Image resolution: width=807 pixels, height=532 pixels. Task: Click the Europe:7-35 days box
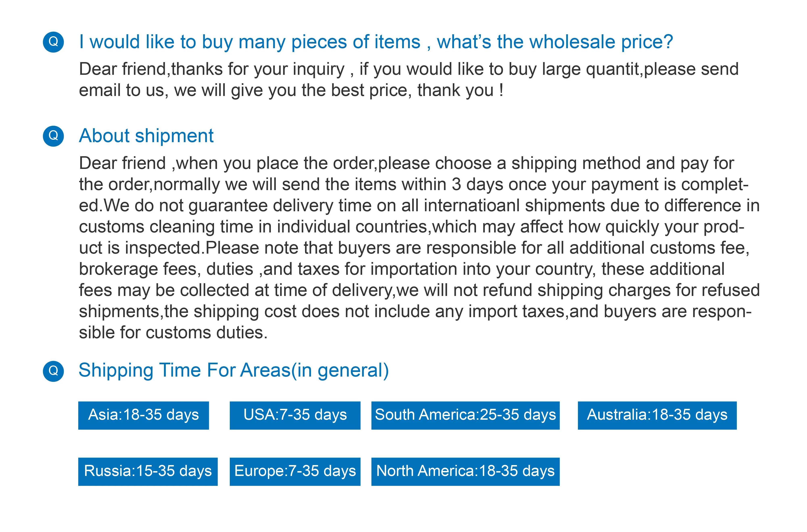tap(295, 472)
